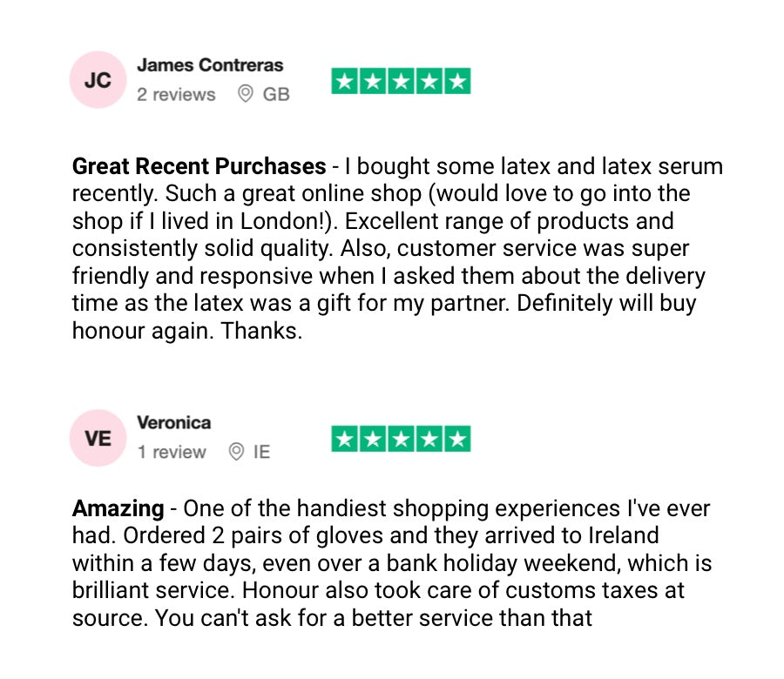Image resolution: width=784 pixels, height=679 pixels.
Task: Click first star of Veronica's rating
Action: tap(346, 440)
